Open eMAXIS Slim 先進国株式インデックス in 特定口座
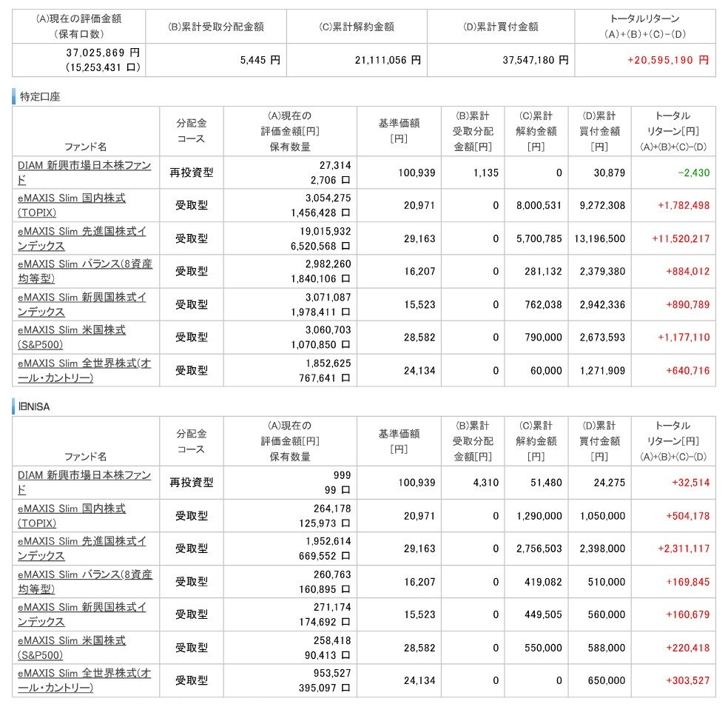Screen dimensions: 728x704 [81, 238]
